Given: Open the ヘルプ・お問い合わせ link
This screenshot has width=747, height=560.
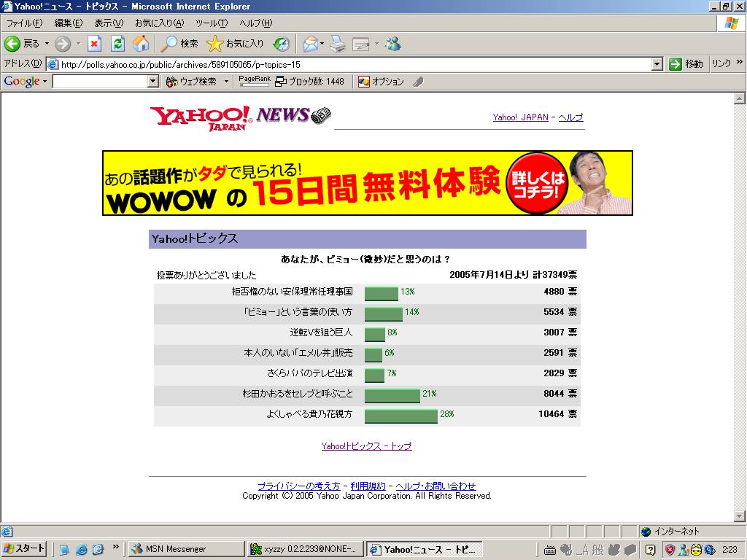Looking at the screenshot, I should pos(436,486).
